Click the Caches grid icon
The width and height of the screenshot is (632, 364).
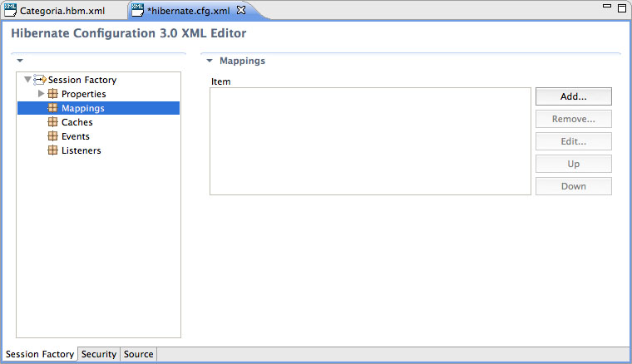click(52, 122)
